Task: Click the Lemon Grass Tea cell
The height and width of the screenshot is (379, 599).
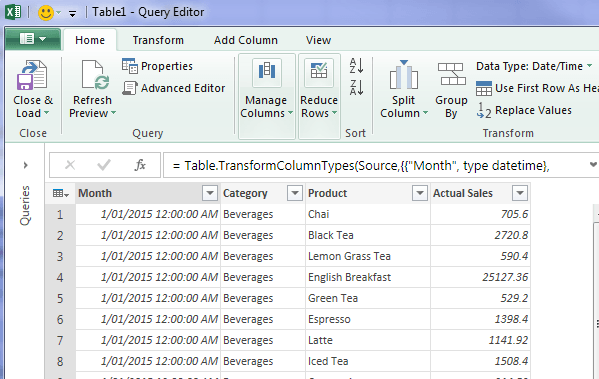Action: [x=367, y=256]
